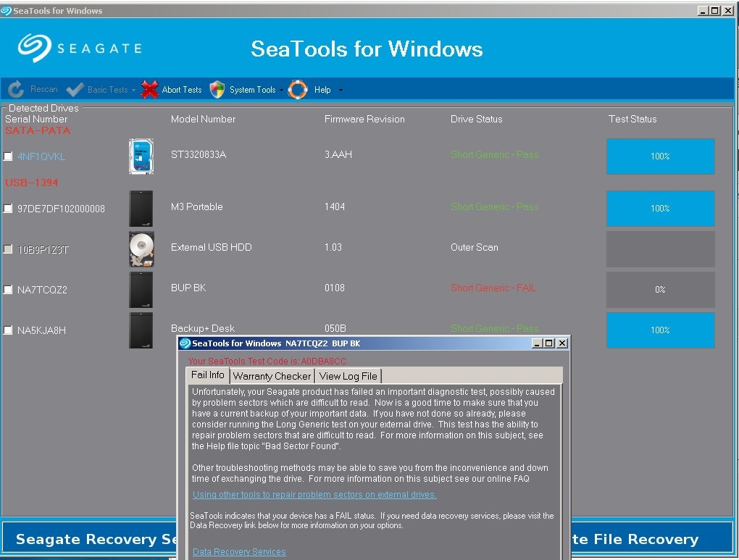The image size is (739, 560).
Task: Click the Backup+ Desk model text
Action: point(203,328)
